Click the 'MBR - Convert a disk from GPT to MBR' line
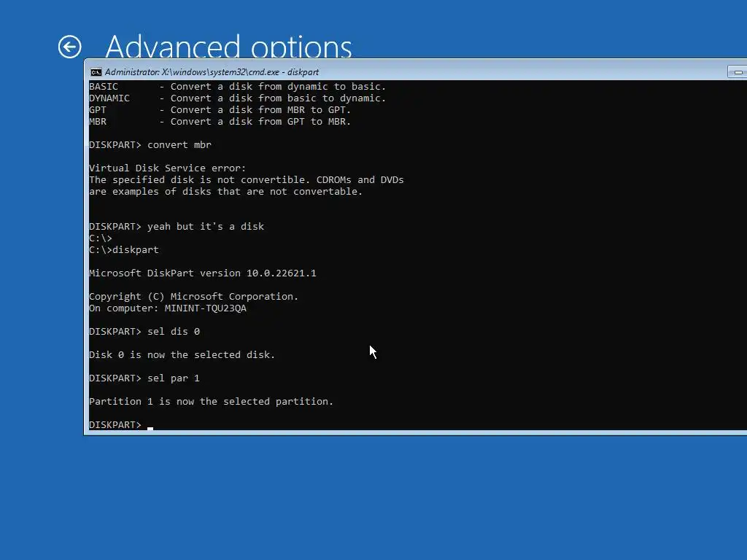The width and height of the screenshot is (747, 560). click(220, 122)
